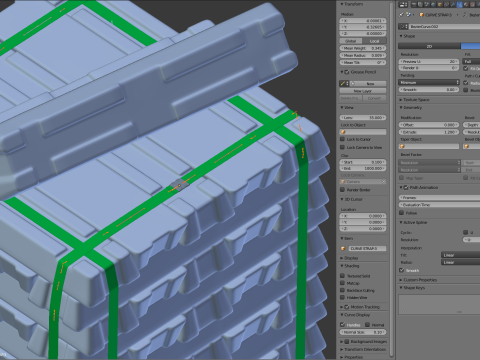Click CURVE STRAP3 object cube in breadcrumb

pyautogui.click(x=421, y=15)
